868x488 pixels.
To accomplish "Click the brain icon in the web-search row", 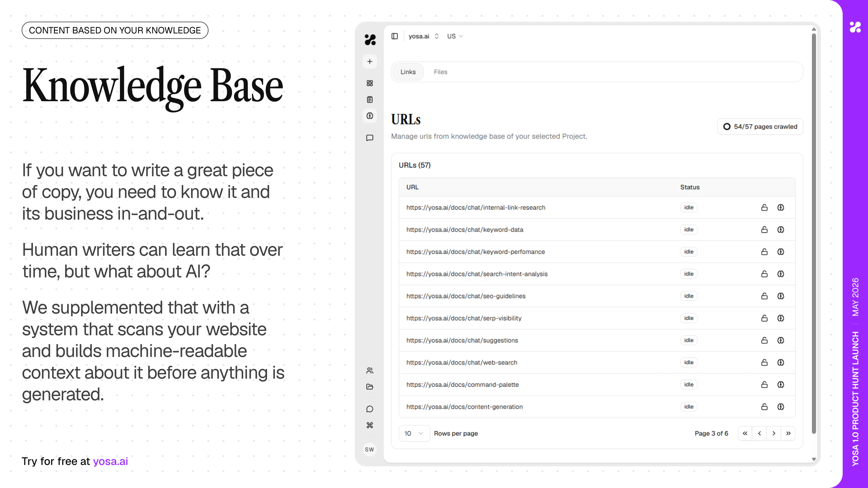I will (781, 362).
